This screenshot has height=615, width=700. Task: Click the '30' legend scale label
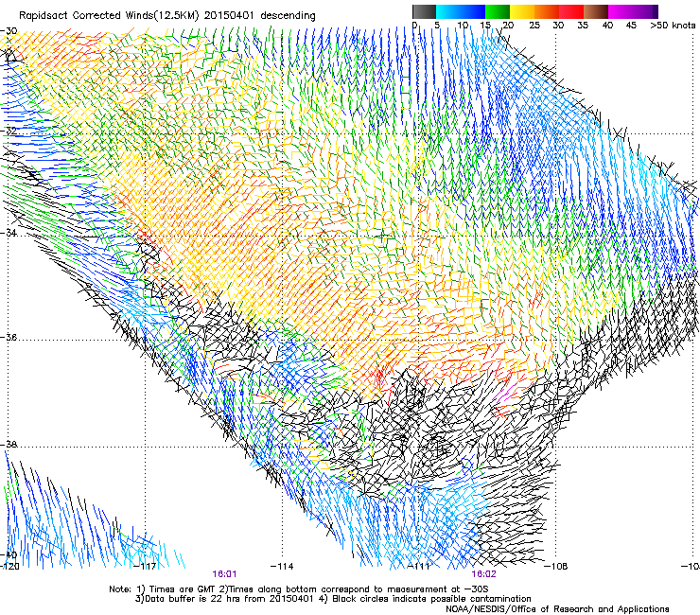point(558,26)
